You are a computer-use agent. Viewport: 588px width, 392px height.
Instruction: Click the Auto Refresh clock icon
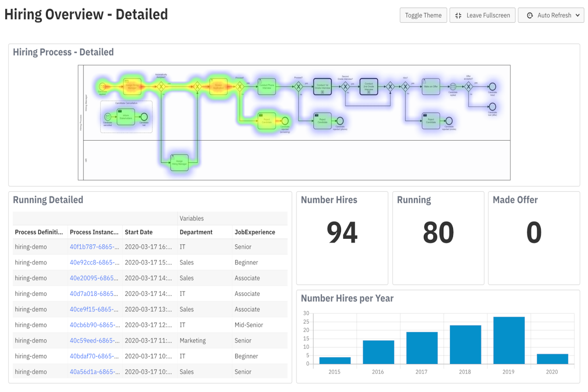point(530,15)
